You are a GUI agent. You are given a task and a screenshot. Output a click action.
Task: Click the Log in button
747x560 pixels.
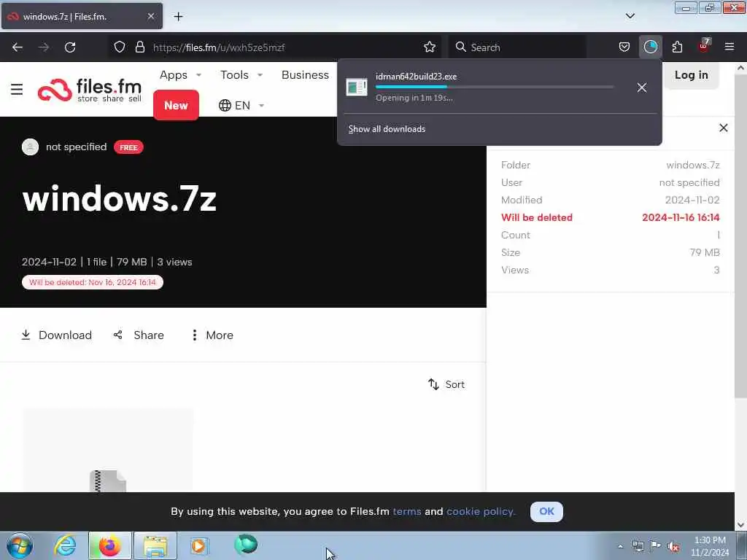click(x=691, y=75)
